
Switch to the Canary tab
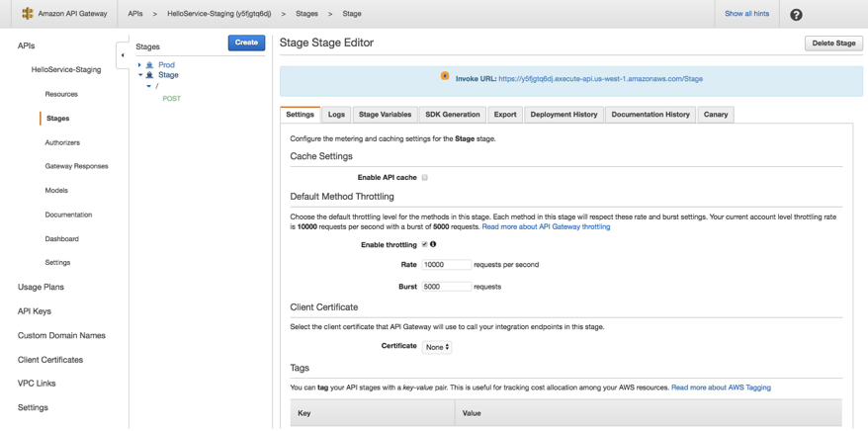716,115
